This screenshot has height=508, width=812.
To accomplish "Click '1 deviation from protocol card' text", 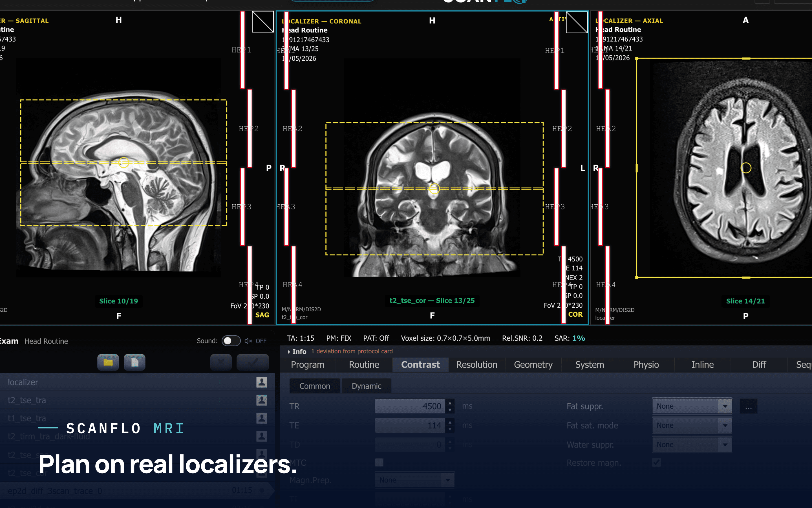I will point(352,351).
